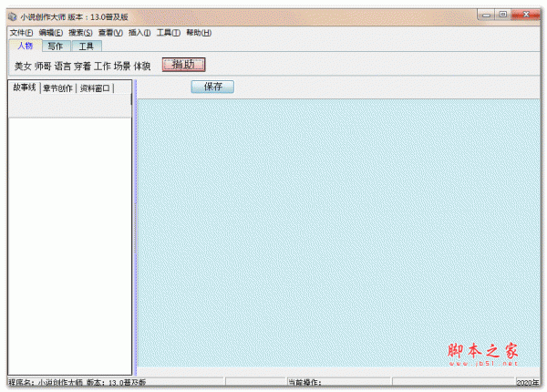Click inside the blue editing area

pos(338,232)
